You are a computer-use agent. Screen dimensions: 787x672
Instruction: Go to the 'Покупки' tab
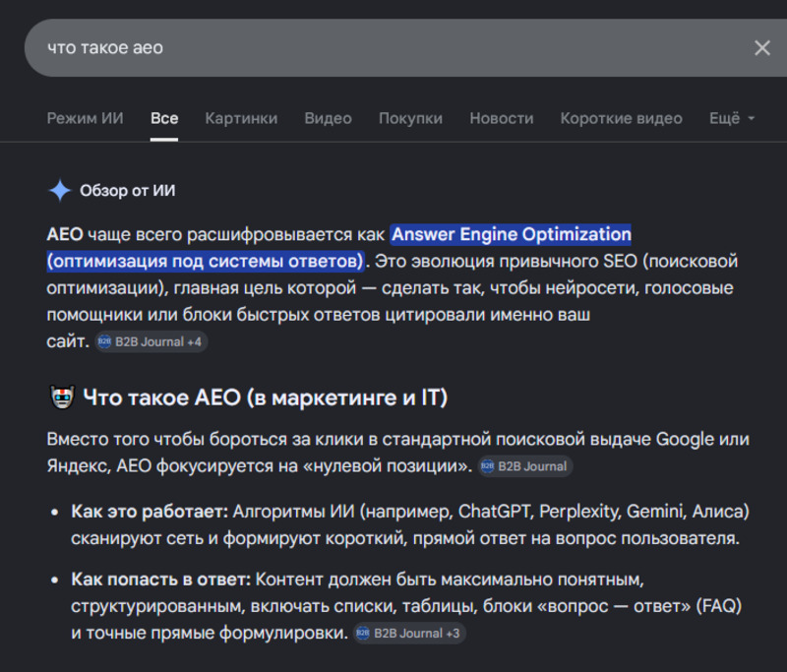click(x=410, y=118)
